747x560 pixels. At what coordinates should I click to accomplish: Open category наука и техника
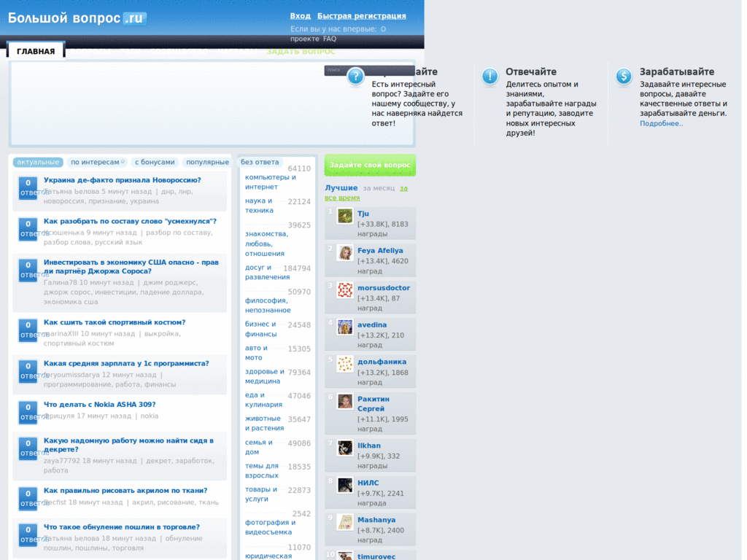point(259,205)
